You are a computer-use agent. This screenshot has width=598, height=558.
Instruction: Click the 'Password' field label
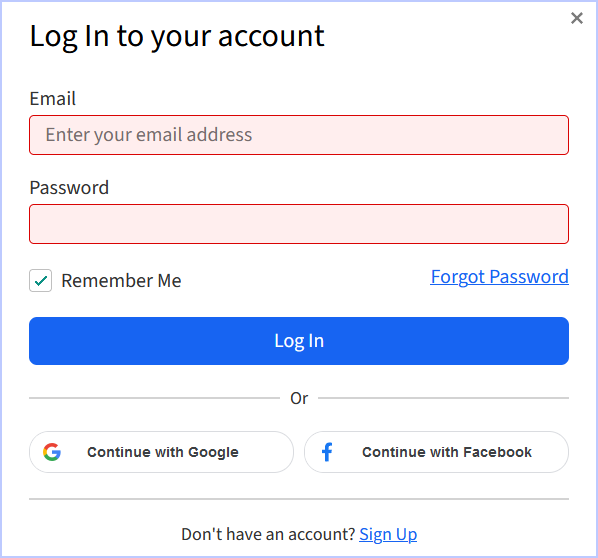point(69,188)
